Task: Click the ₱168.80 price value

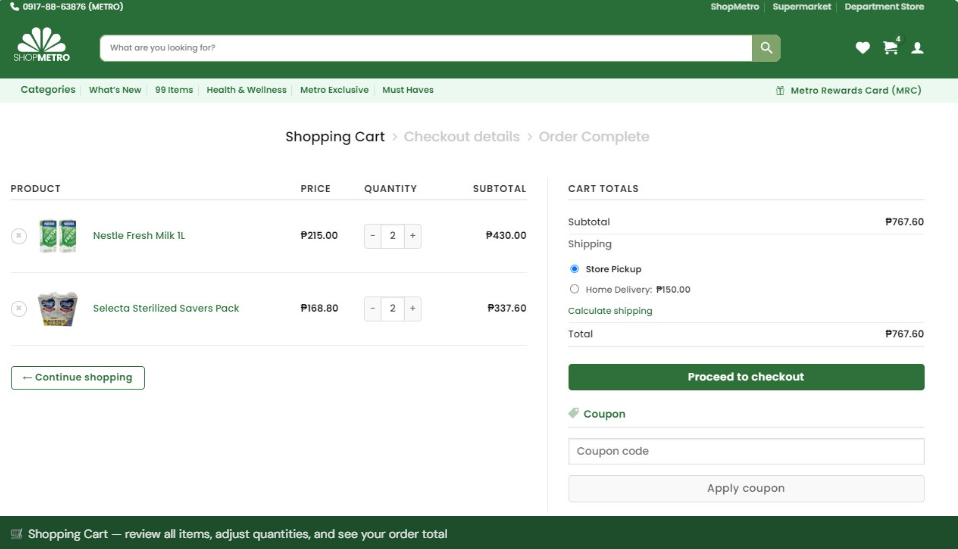Action: [319, 308]
